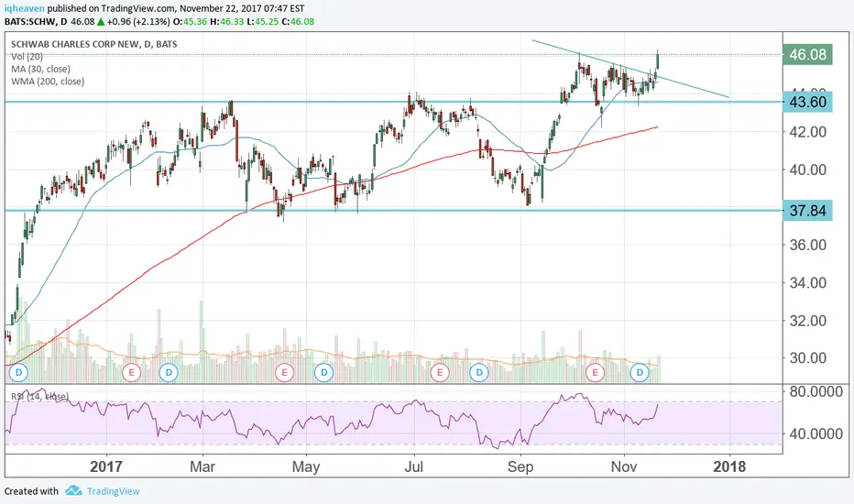Click the earnings E marker just before May
This screenshot has height=504, width=854.
(x=284, y=373)
